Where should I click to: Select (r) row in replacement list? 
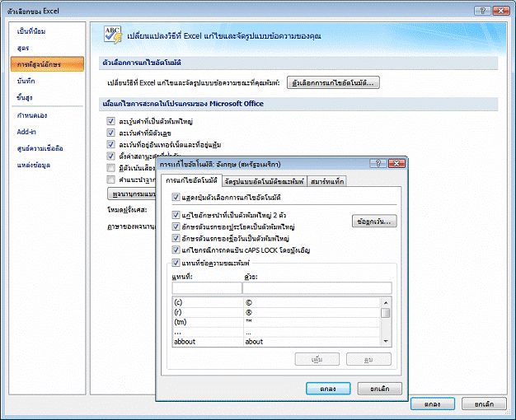click(x=276, y=312)
